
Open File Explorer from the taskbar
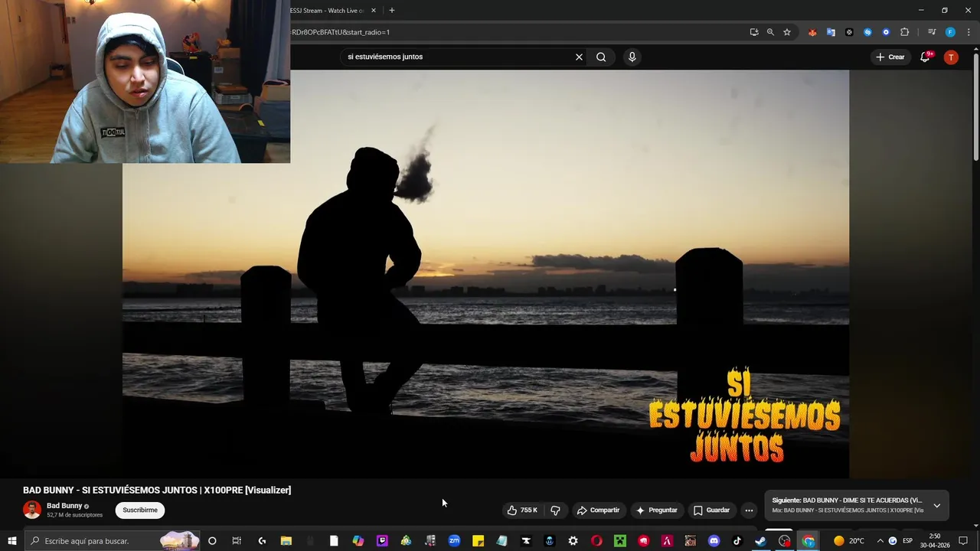click(286, 541)
